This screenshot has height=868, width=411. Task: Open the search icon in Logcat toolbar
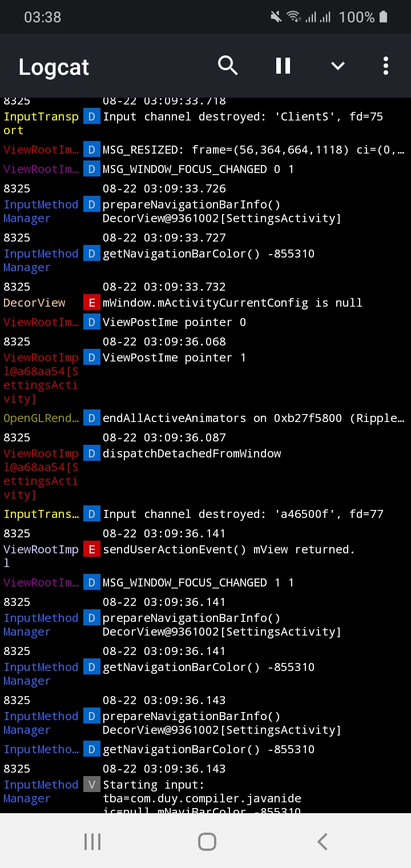point(228,66)
